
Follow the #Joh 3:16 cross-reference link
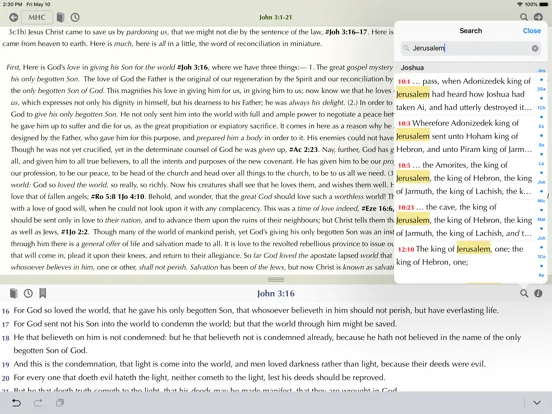click(192, 67)
